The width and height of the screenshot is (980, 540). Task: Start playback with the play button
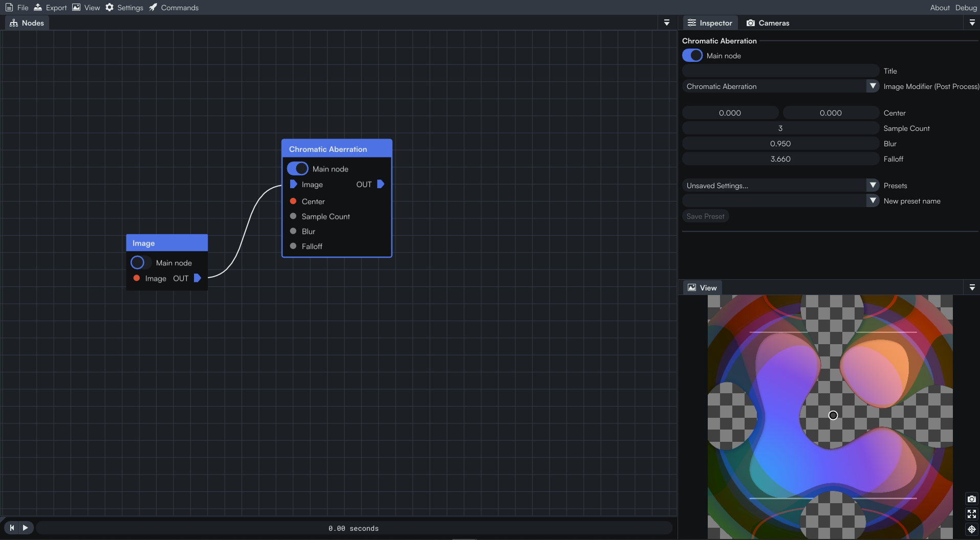[x=25, y=528]
